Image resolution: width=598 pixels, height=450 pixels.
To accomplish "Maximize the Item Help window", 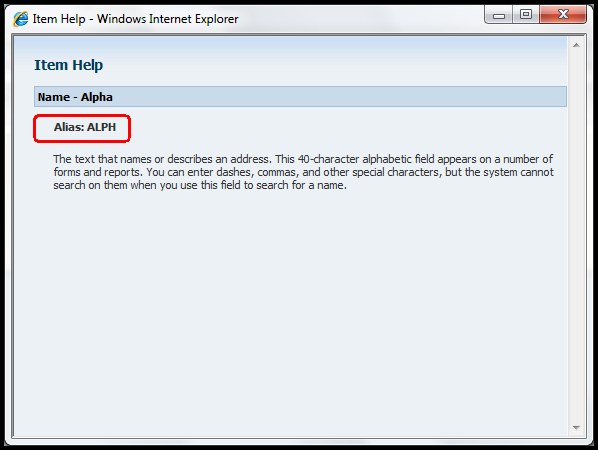I will pyautogui.click(x=526, y=15).
